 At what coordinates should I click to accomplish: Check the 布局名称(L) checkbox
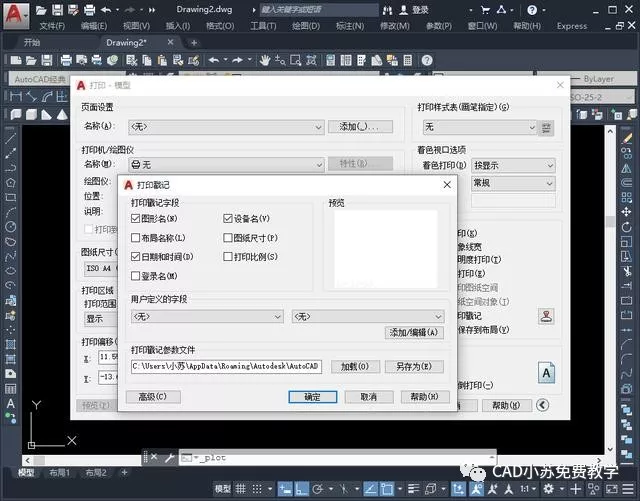(x=136, y=238)
